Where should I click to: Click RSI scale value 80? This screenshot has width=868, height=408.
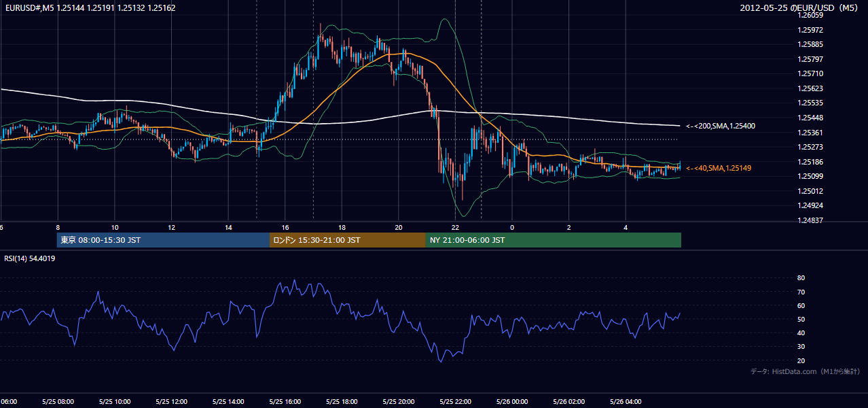(x=801, y=278)
